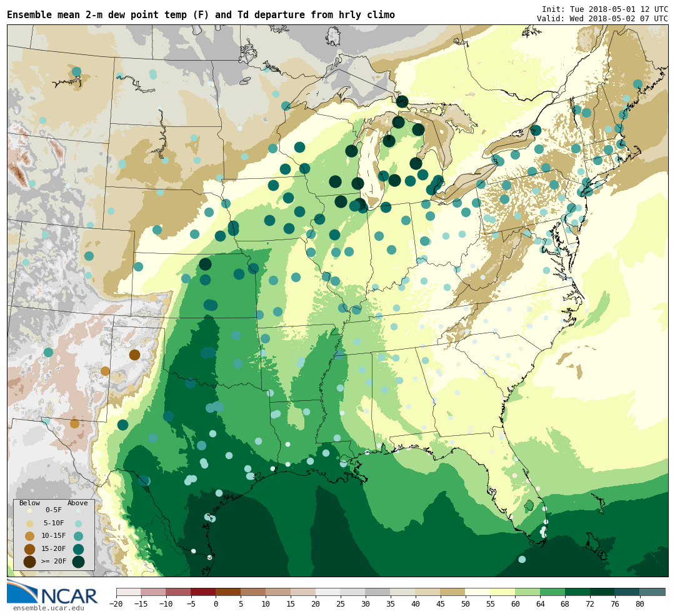Pick the 55 to 60 yellow swatch
Screen dimensions: 675x616
click(503, 592)
